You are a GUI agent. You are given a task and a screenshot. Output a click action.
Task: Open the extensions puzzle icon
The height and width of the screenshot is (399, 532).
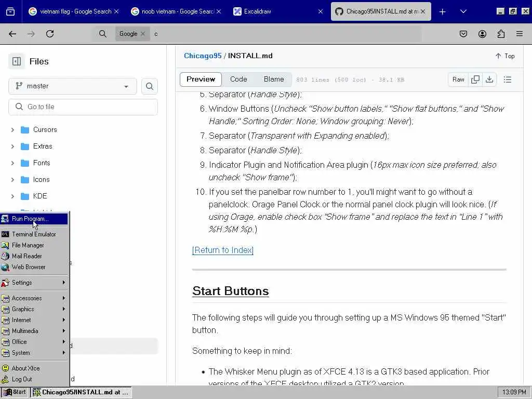(x=501, y=34)
